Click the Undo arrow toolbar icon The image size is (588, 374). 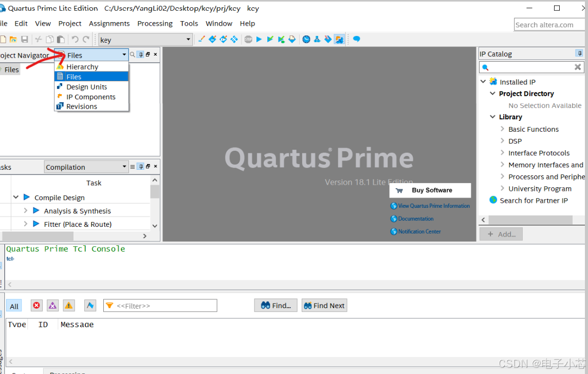click(75, 40)
